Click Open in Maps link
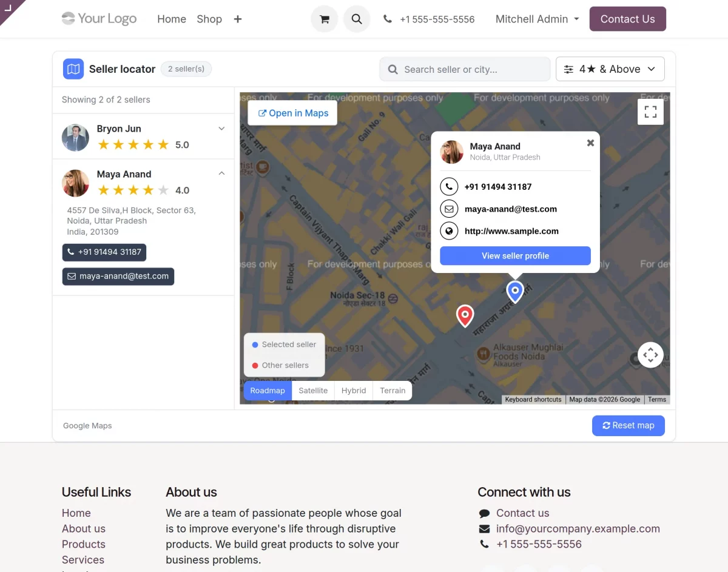728x572 pixels. click(293, 113)
